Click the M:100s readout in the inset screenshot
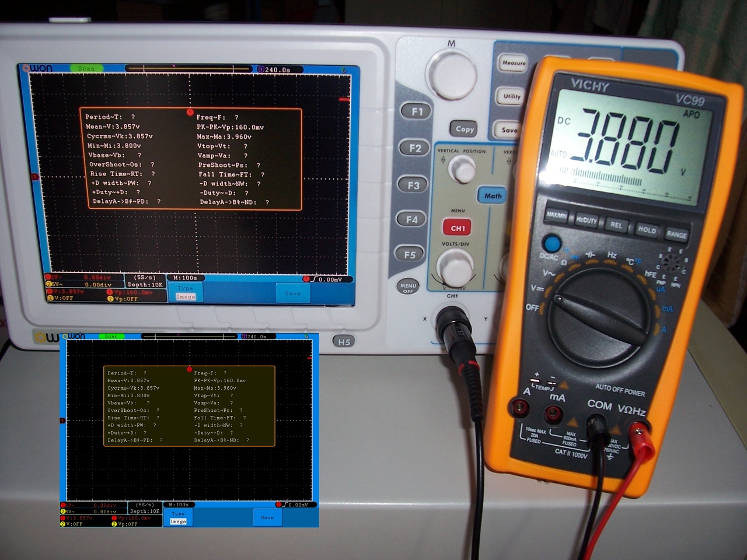The height and width of the screenshot is (560, 747). (x=178, y=505)
